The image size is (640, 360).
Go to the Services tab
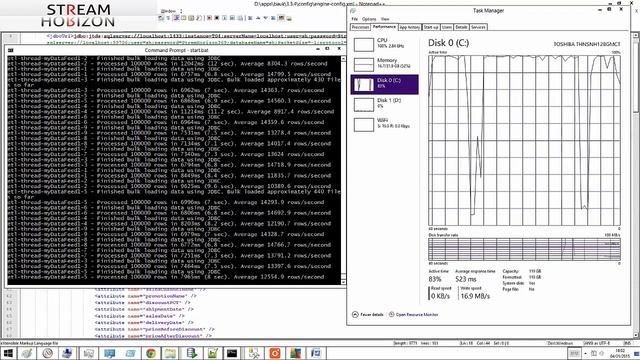(x=478, y=27)
